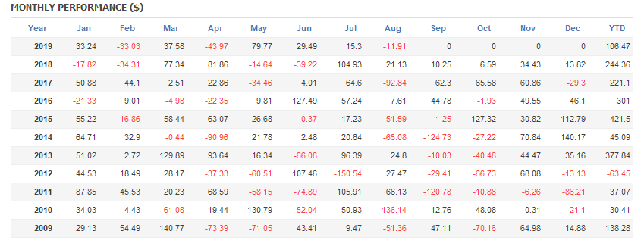Viewport: 644px width, 242px height.
Task: Click the 2012 YTD value -63.45
Action: (618, 174)
